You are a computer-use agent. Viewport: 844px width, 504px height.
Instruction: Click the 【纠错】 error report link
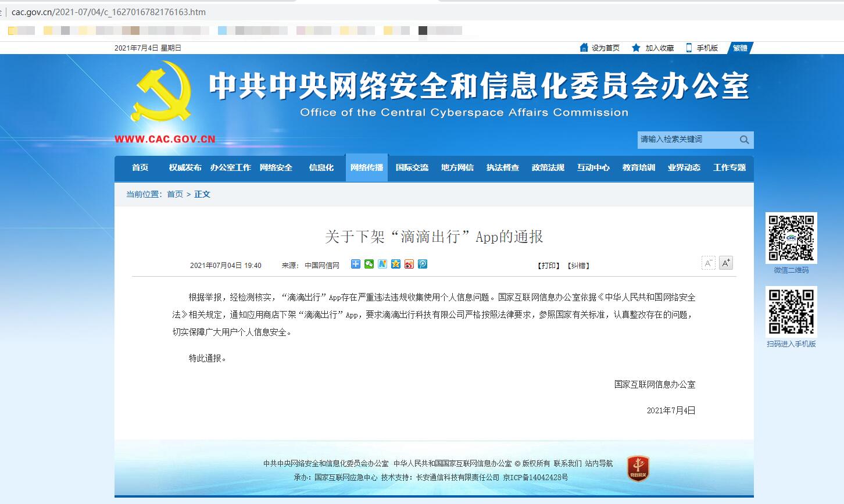click(579, 266)
